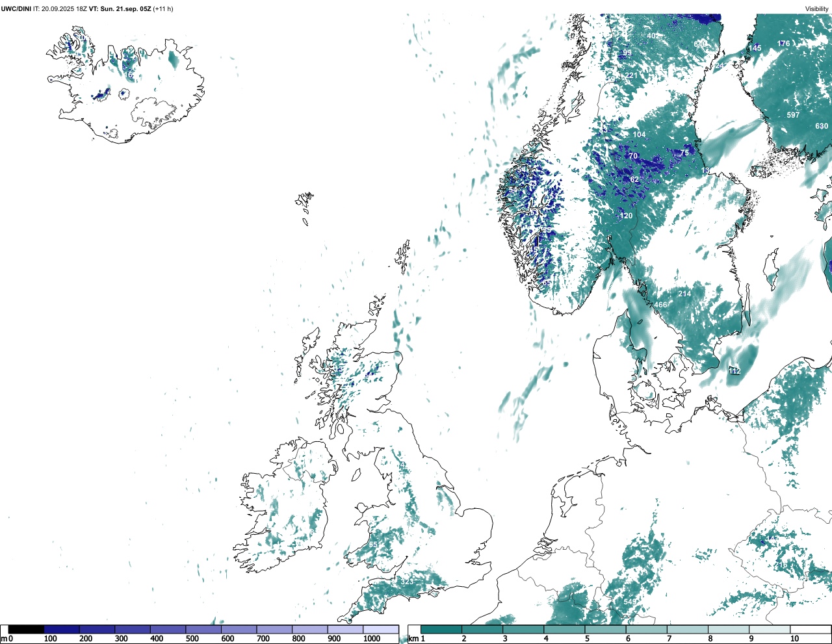Click the '5' tick label on kilometres legend
832x644 pixels.
(x=587, y=639)
